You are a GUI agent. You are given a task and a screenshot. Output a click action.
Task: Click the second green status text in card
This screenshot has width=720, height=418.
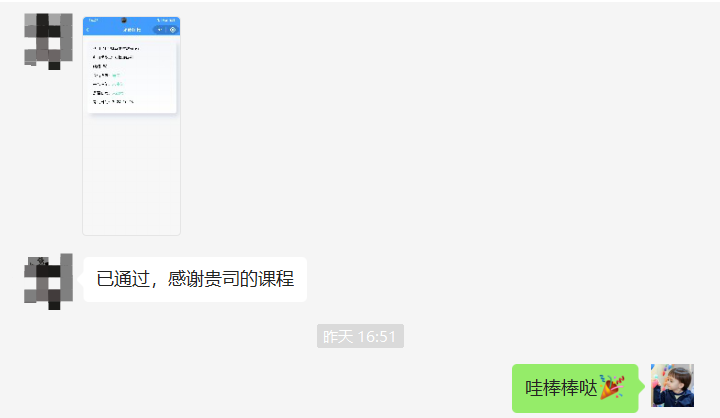pos(117,84)
